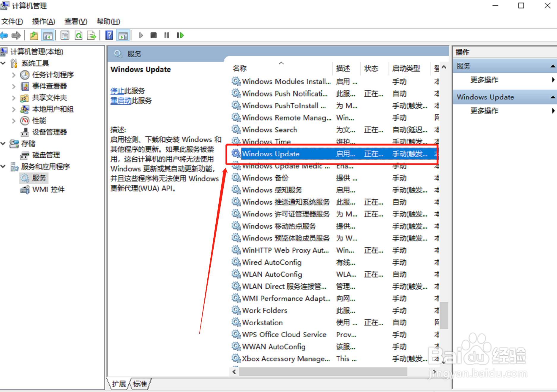Click the Properties toolbar icon

click(65, 36)
